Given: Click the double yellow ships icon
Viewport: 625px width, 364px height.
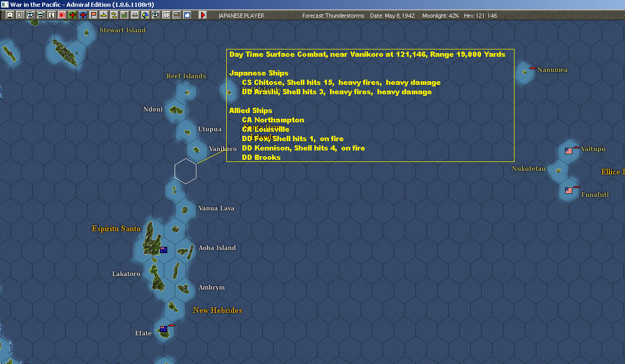Looking at the screenshot, I should tap(114, 15).
